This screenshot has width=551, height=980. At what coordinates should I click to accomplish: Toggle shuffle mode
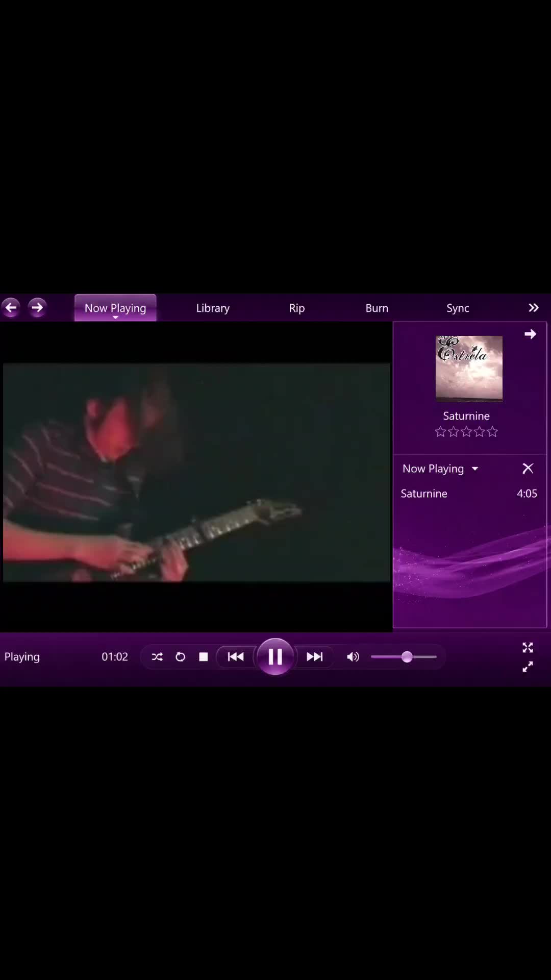pyautogui.click(x=157, y=657)
